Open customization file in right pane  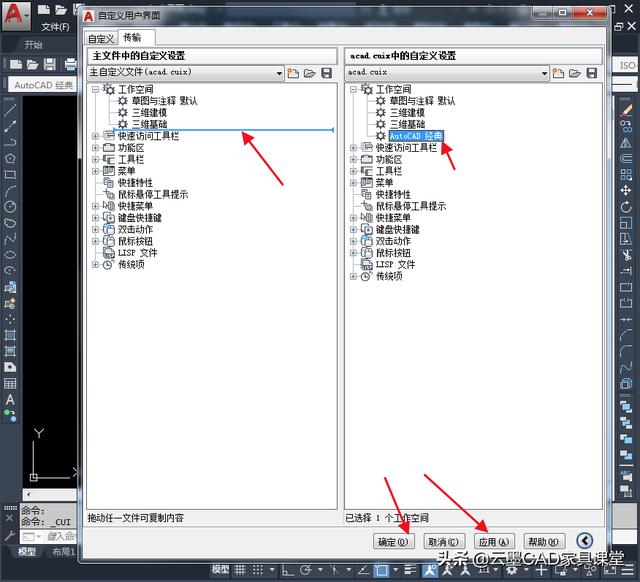(x=575, y=73)
